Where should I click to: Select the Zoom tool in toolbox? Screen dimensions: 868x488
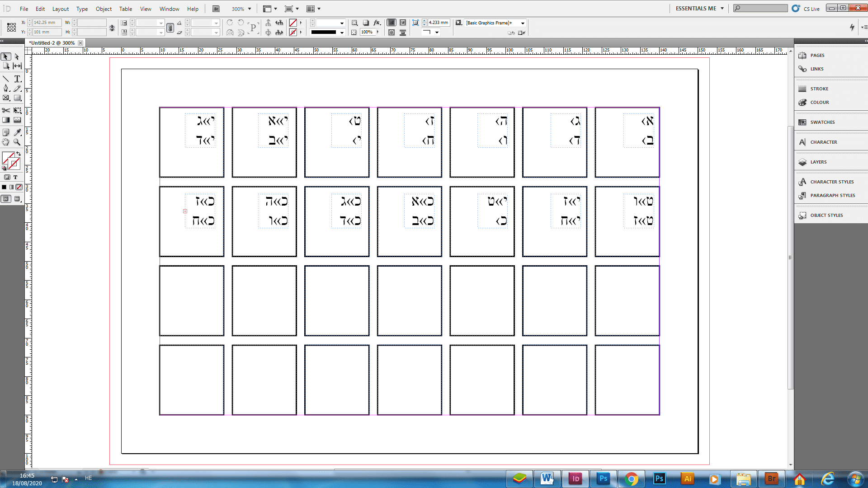coord(17,142)
